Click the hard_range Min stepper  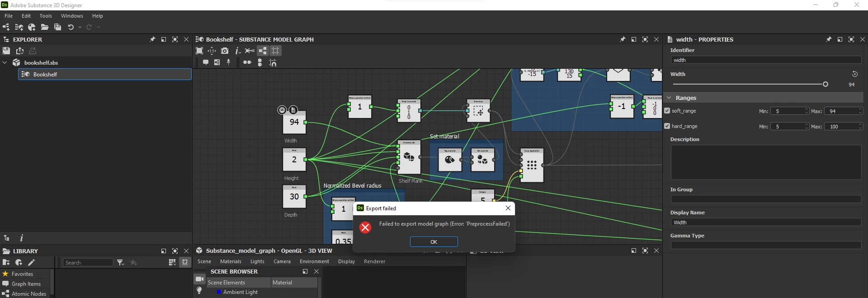point(807,126)
